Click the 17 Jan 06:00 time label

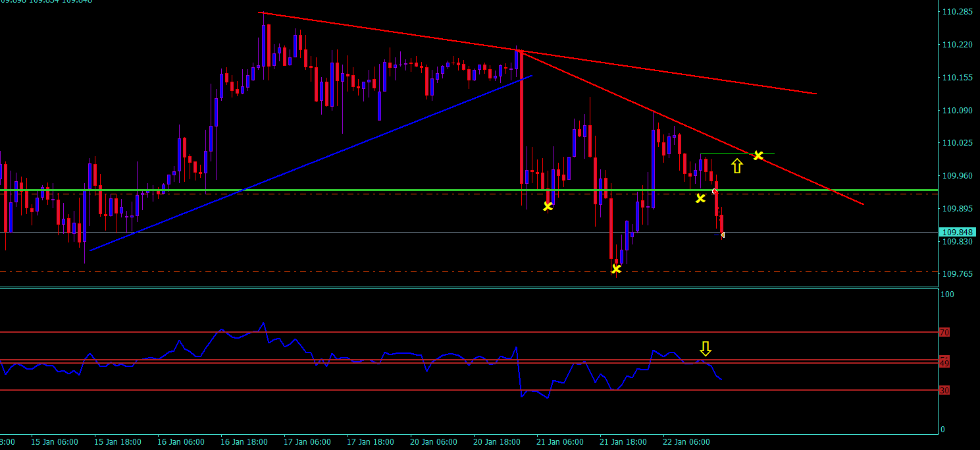coord(308,442)
